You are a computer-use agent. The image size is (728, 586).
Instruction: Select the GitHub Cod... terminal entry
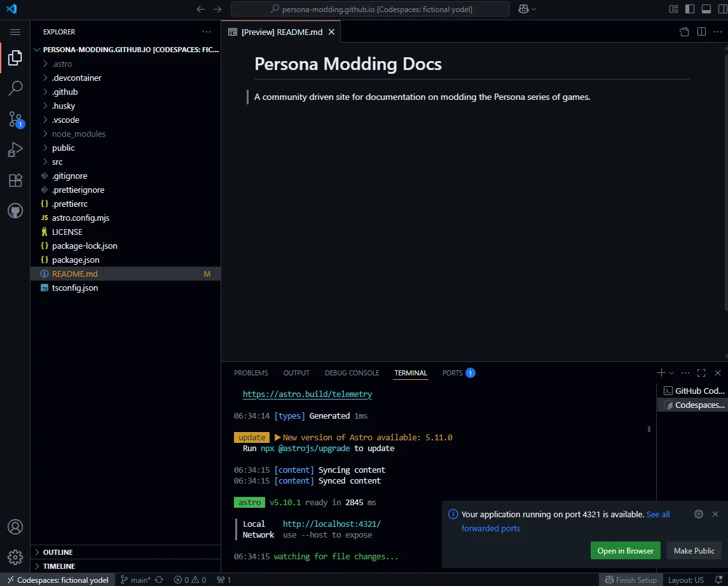pos(694,391)
